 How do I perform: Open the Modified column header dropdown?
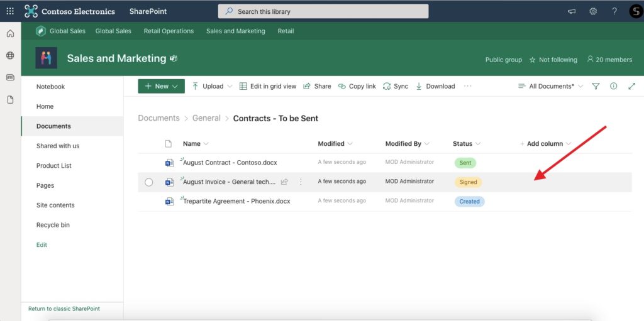pos(335,144)
